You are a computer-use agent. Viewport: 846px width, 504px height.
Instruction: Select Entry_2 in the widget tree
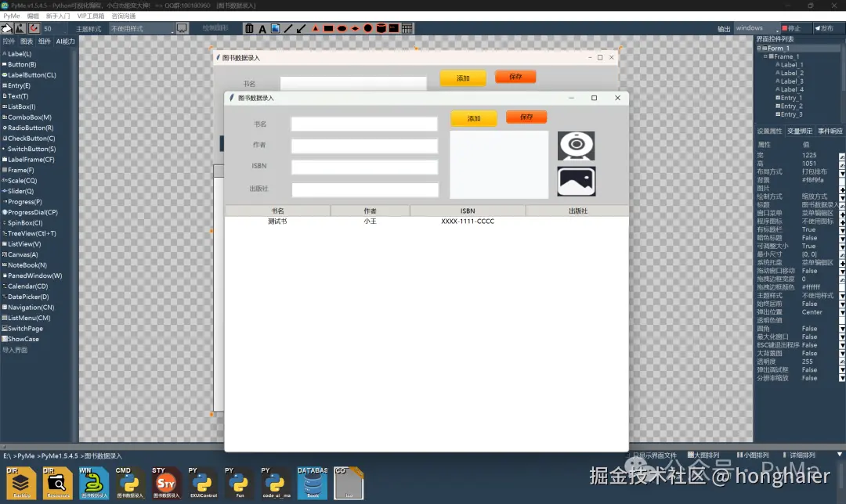click(x=791, y=106)
